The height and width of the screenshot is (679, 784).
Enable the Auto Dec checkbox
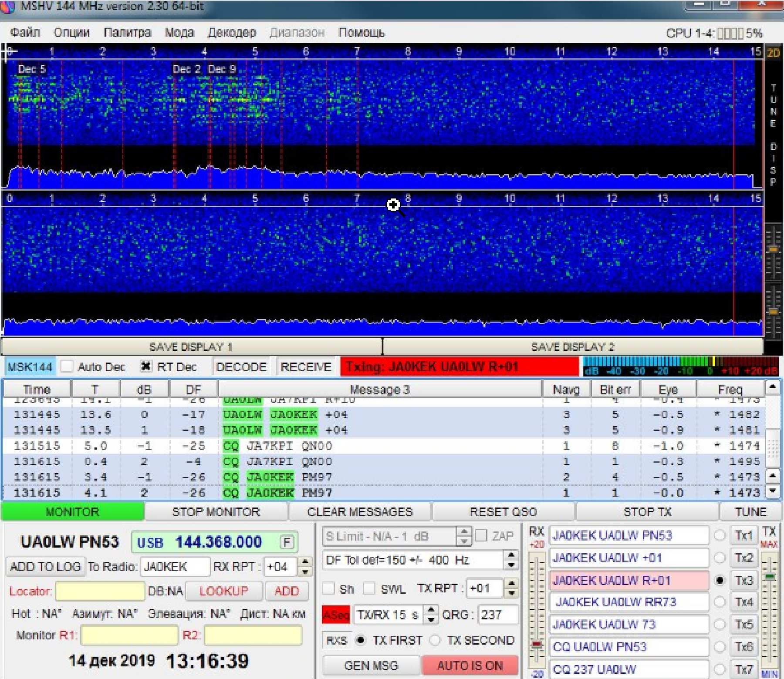(67, 366)
